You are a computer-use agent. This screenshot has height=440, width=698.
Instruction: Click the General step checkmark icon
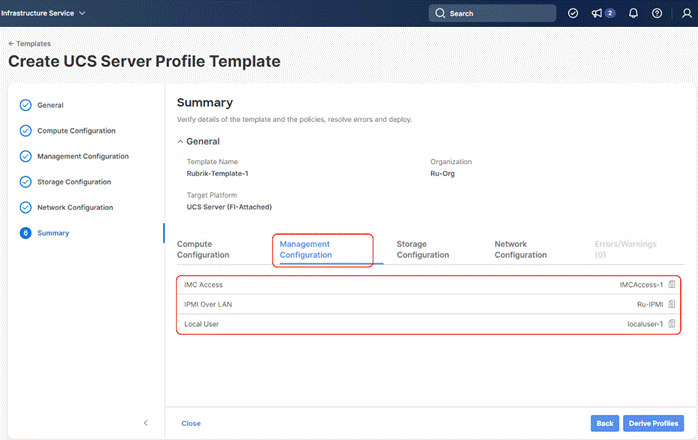[x=25, y=105]
